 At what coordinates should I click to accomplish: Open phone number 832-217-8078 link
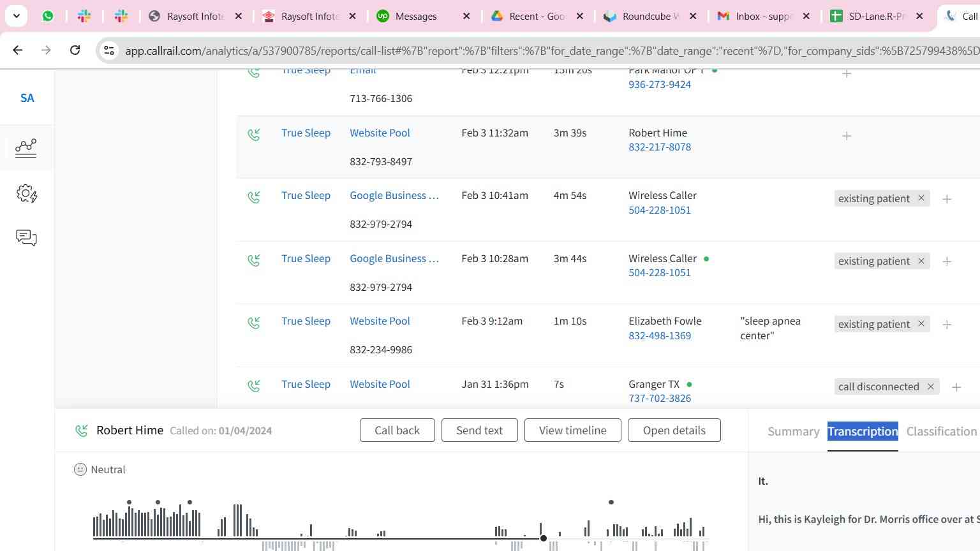click(x=659, y=147)
